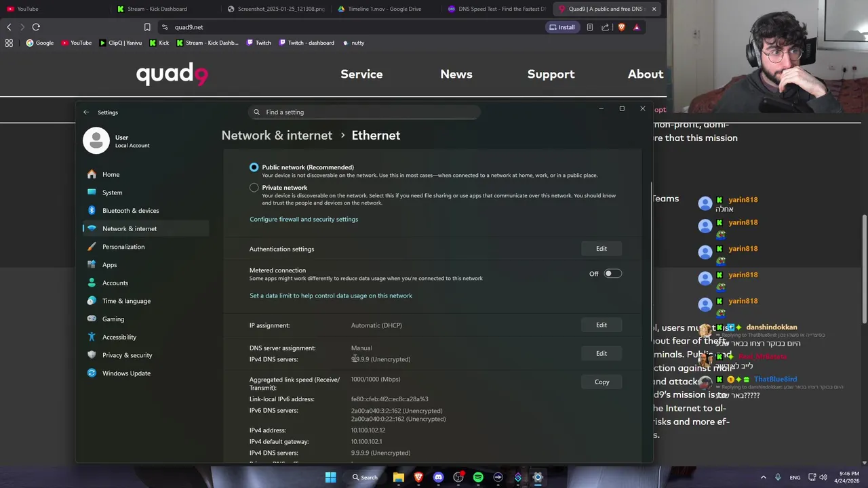Open Configure firewall and security settings link
The height and width of the screenshot is (488, 868).
tap(304, 220)
